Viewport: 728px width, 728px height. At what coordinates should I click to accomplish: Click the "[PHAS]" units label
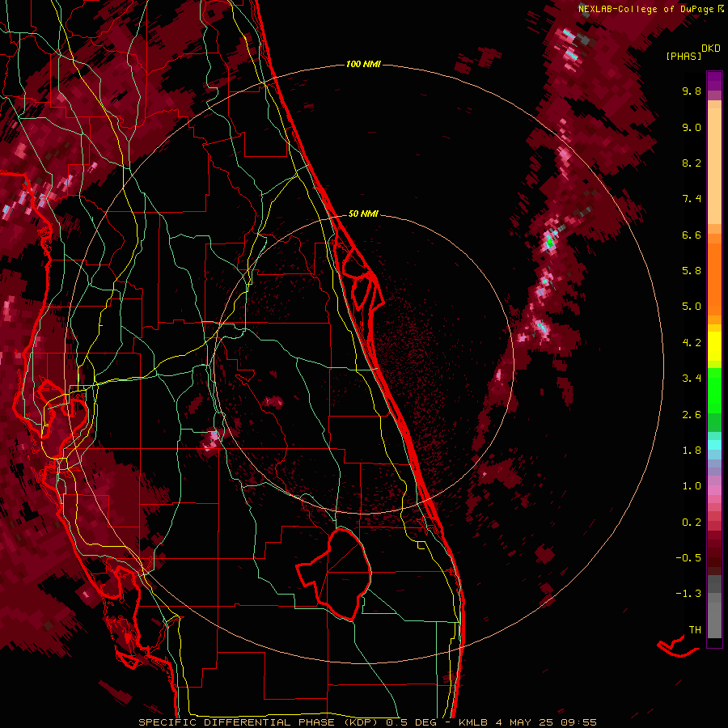pyautogui.click(x=684, y=56)
